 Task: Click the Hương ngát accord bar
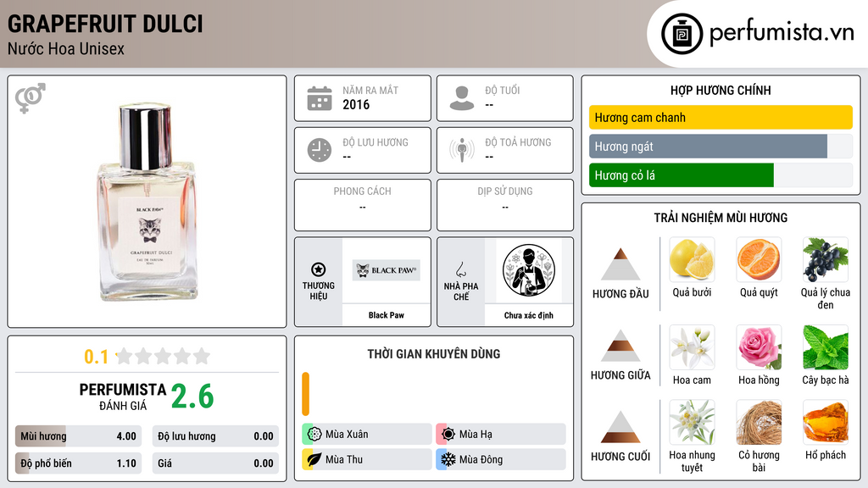click(x=721, y=146)
